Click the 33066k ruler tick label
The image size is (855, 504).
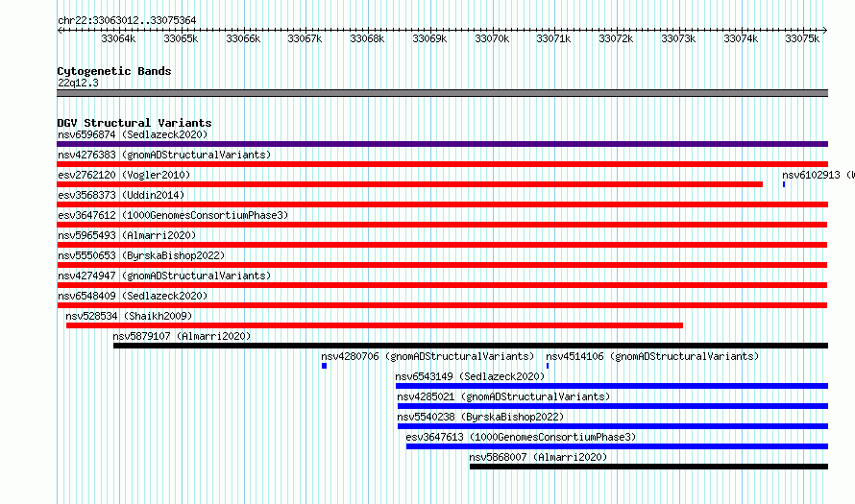pos(243,38)
